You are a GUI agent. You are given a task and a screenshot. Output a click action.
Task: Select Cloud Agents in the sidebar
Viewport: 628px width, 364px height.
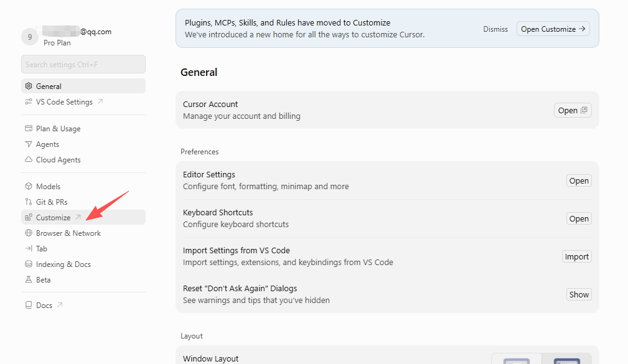pos(83,159)
